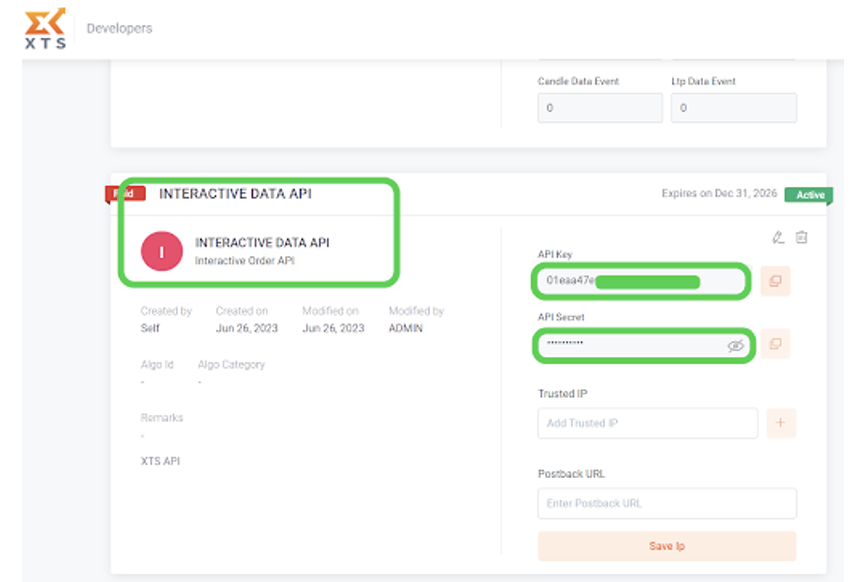This screenshot has height=582, width=858.
Task: Click into the Enter Postback URL field
Action: tap(666, 503)
